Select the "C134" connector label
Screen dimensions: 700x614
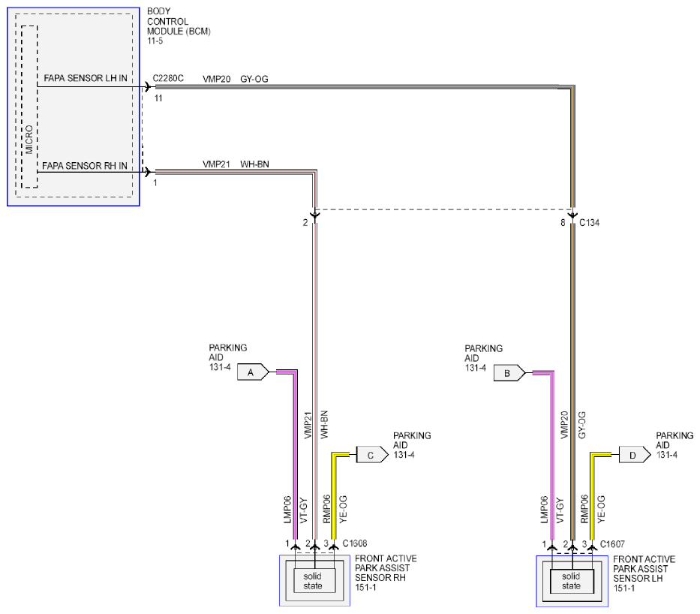pos(589,222)
